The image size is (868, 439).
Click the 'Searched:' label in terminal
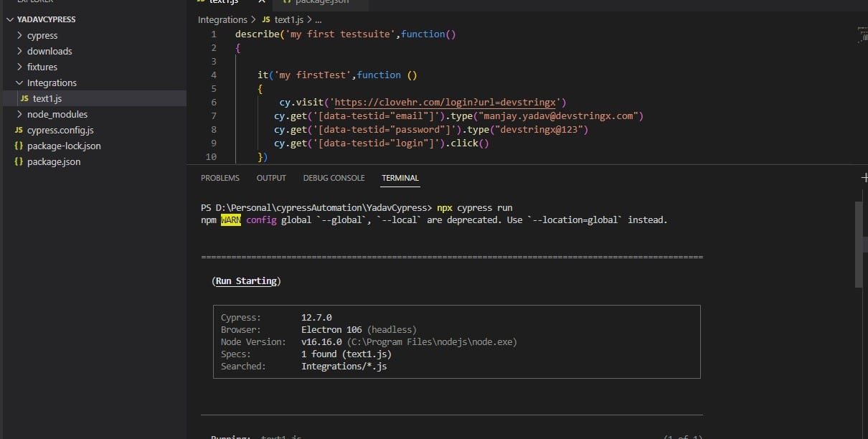point(243,366)
